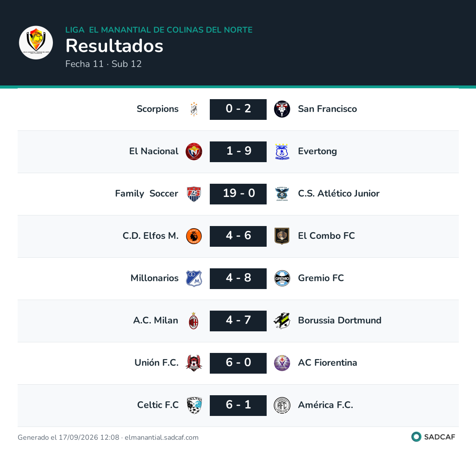Open the Family Soccer shield logo
The image size is (476, 460).
click(194, 194)
